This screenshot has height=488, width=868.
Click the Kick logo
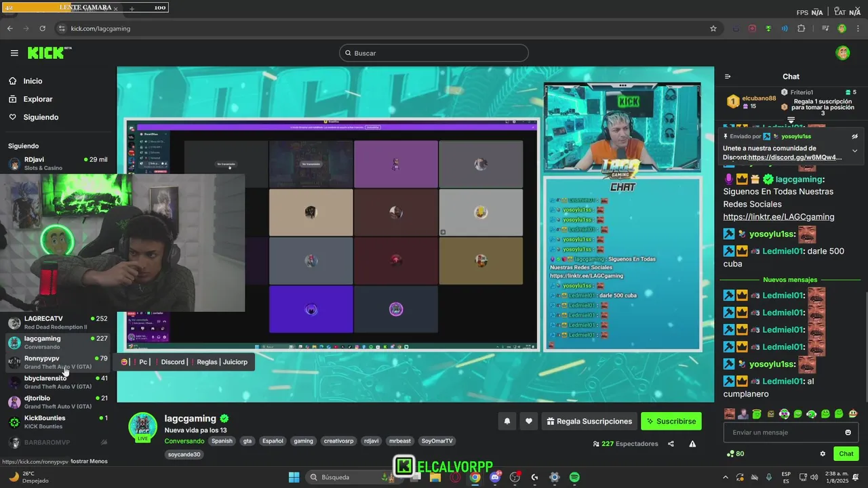click(49, 53)
